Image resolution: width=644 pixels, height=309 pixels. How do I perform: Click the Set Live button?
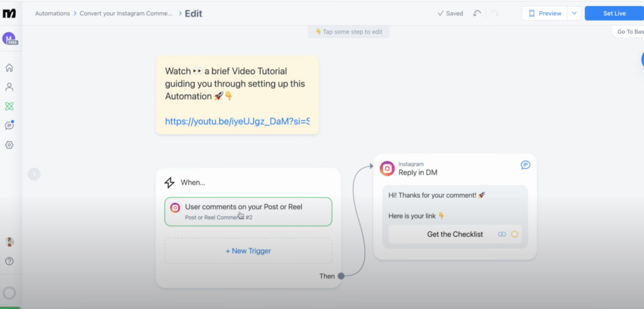point(614,14)
